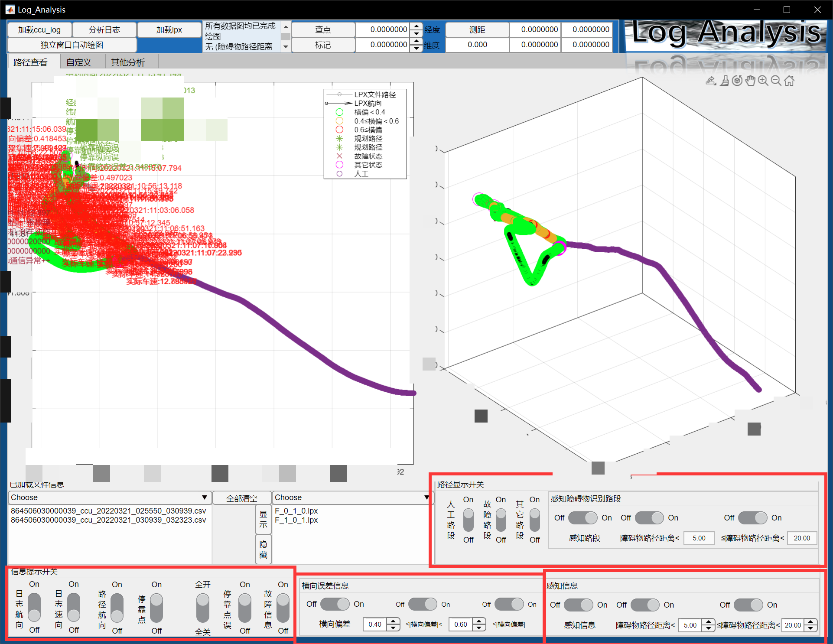Toggle the 日志航向 switch

[x=34, y=607]
